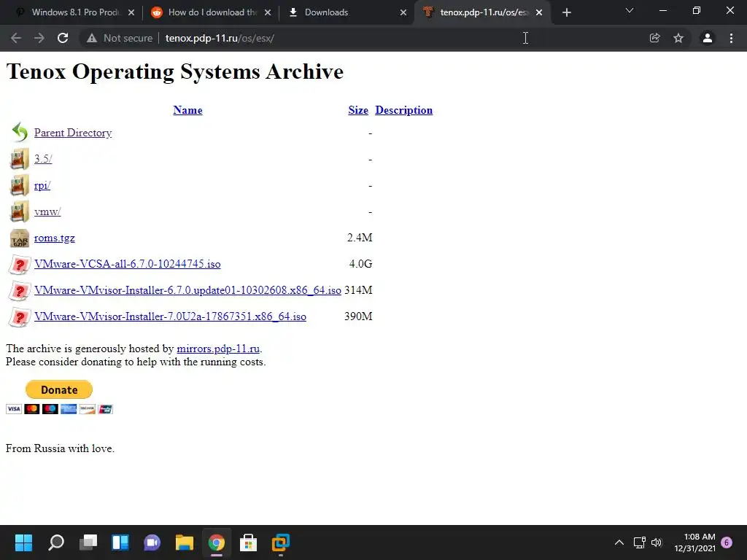
Task: Click the unknown file icon beside VMvisor 7.0U2a iso
Action: click(20, 317)
